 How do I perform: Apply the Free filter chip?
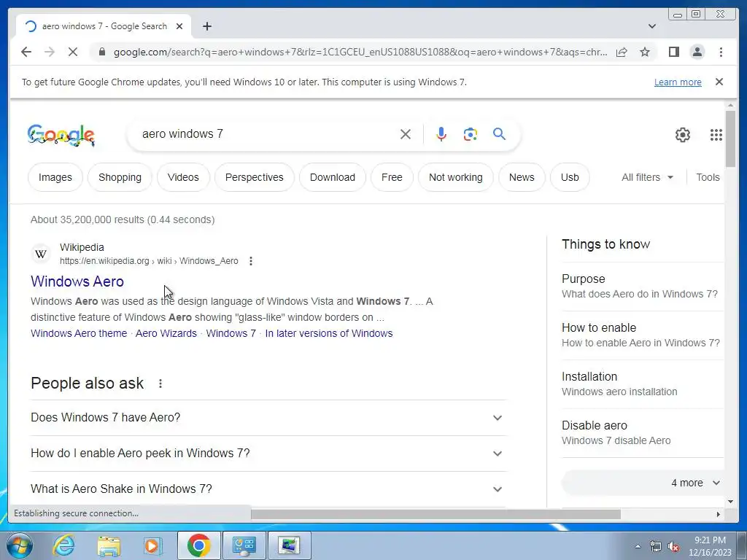click(x=392, y=177)
